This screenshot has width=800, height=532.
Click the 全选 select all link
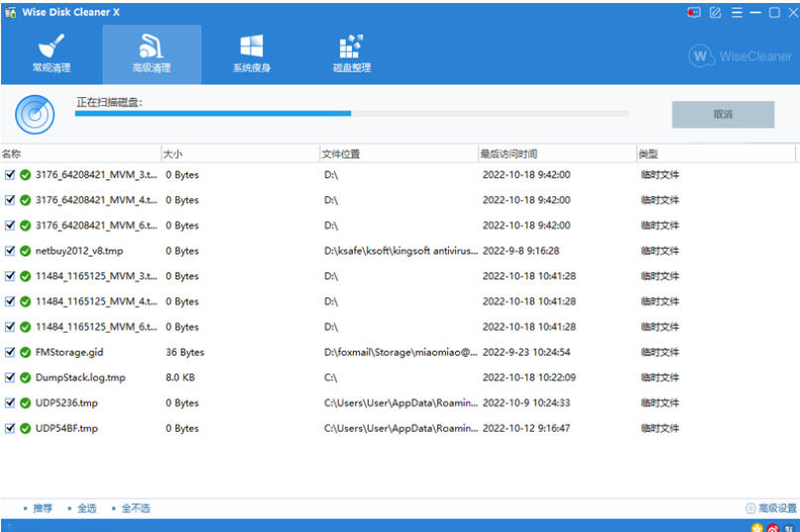point(86,508)
